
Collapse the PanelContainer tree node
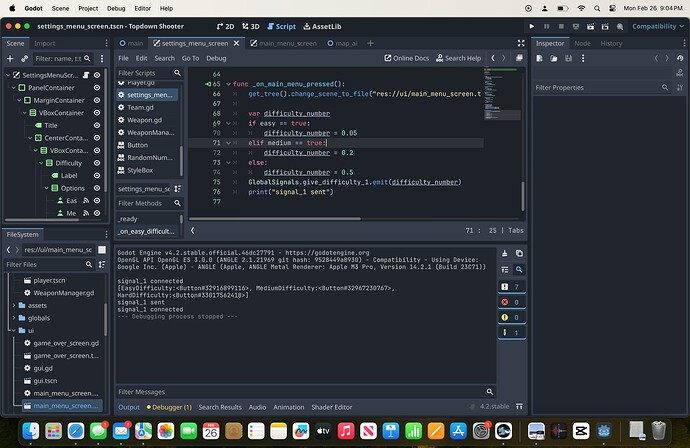pos(14,88)
